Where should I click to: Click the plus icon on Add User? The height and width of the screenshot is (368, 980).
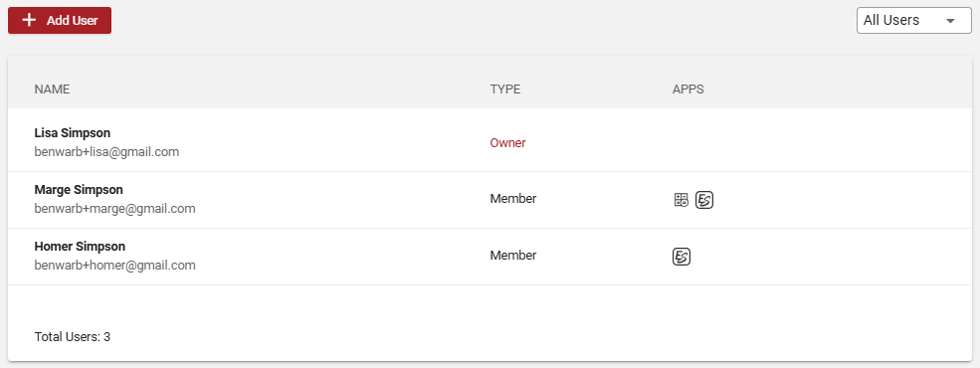tap(29, 20)
